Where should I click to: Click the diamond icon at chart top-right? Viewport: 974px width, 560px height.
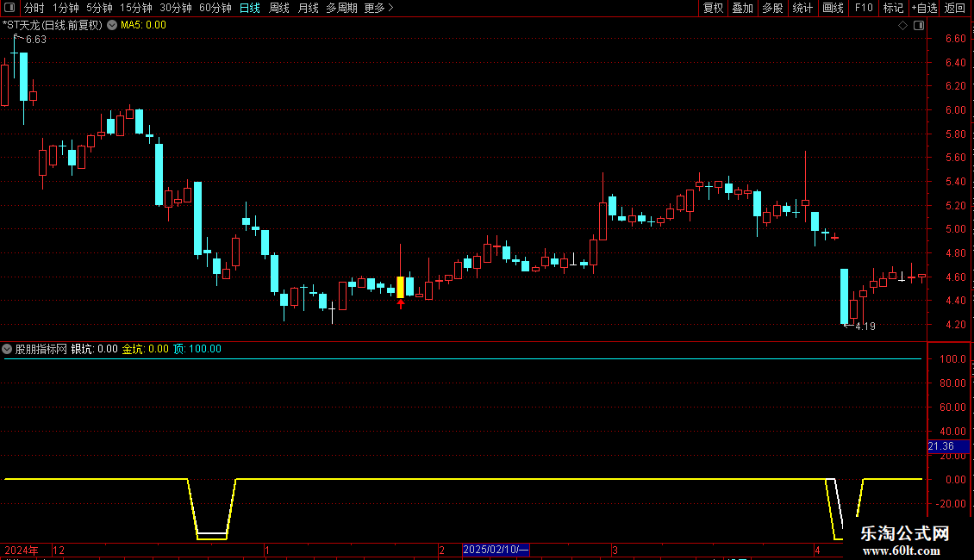point(902,25)
